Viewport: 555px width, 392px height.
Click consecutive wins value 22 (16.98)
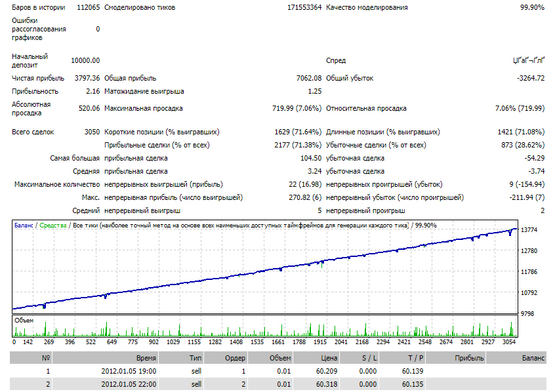(305, 184)
